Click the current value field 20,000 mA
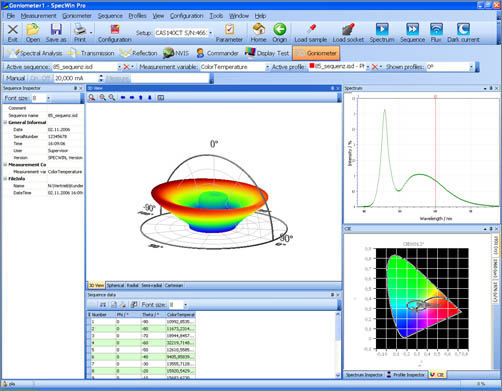 pos(77,78)
